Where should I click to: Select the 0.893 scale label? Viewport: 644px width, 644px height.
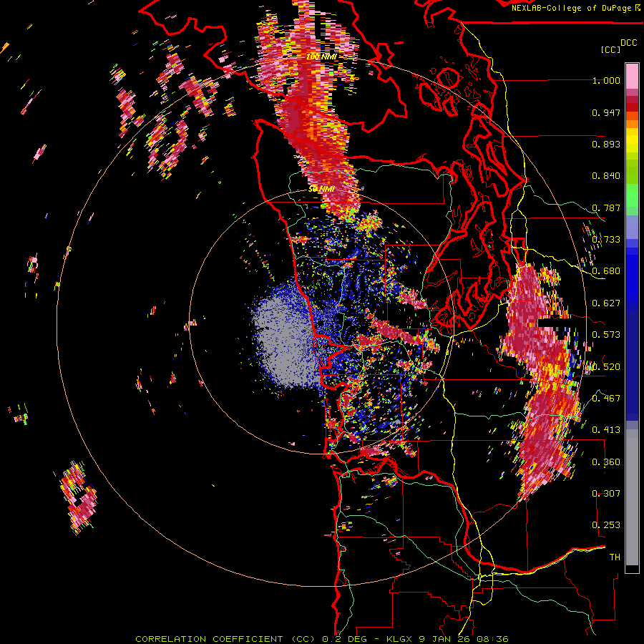pyautogui.click(x=606, y=144)
